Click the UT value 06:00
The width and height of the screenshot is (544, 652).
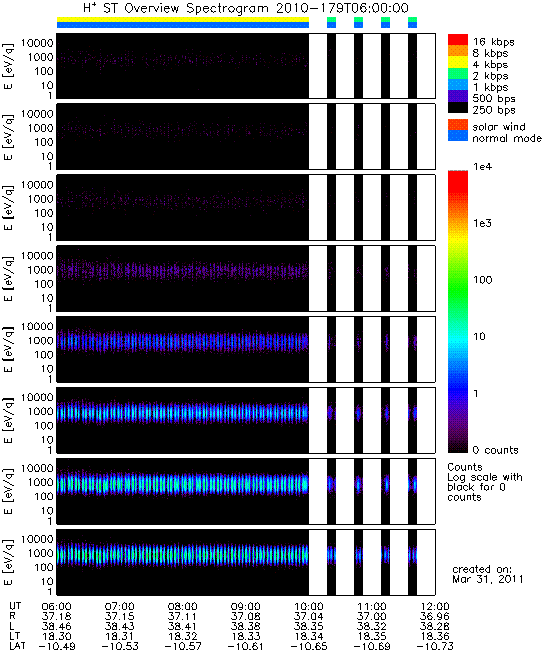[57, 607]
